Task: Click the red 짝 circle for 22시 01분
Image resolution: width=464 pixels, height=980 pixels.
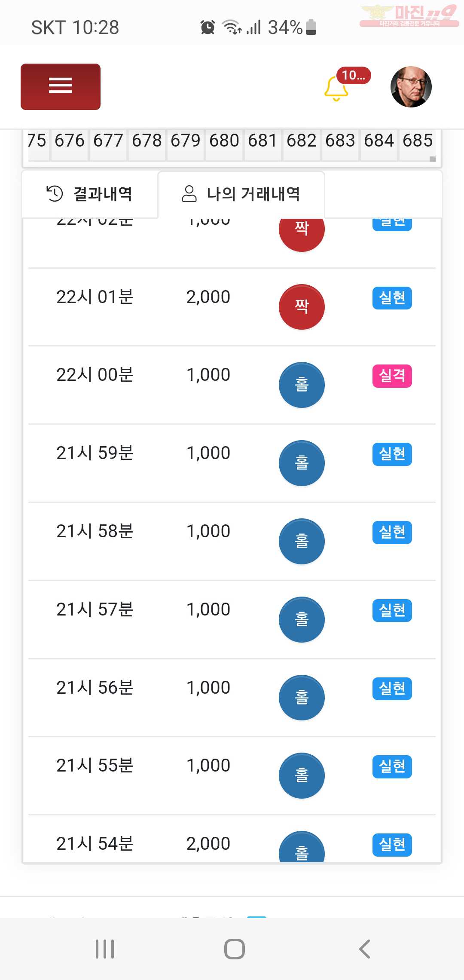Action: pyautogui.click(x=302, y=307)
